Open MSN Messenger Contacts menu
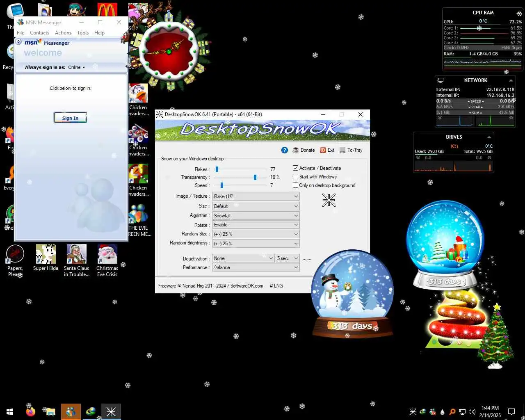The image size is (525, 420). (39, 33)
